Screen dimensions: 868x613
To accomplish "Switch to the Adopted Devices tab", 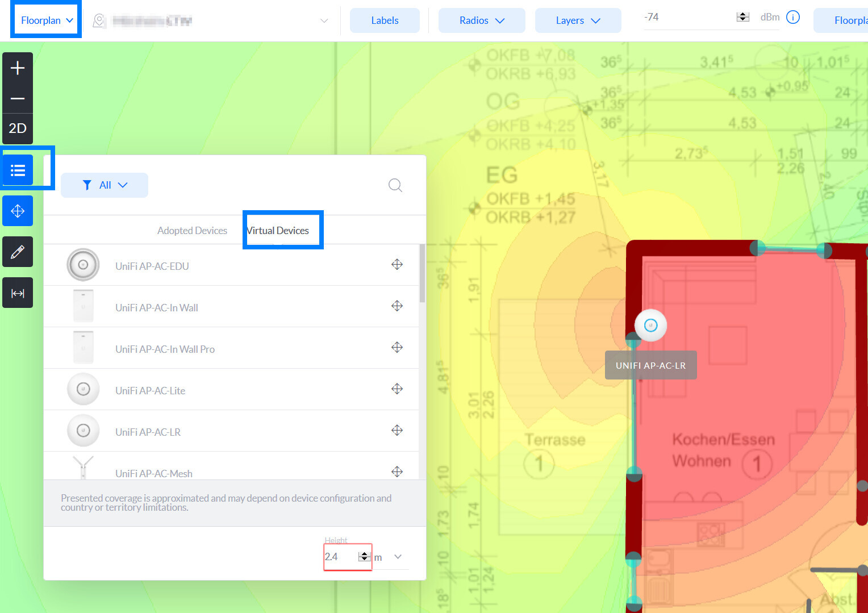I will pyautogui.click(x=192, y=231).
